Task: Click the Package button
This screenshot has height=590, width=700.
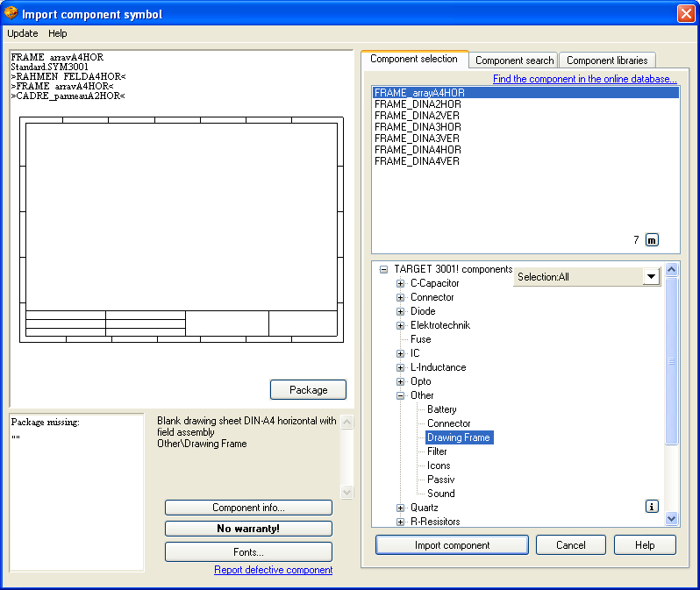Action: point(308,390)
